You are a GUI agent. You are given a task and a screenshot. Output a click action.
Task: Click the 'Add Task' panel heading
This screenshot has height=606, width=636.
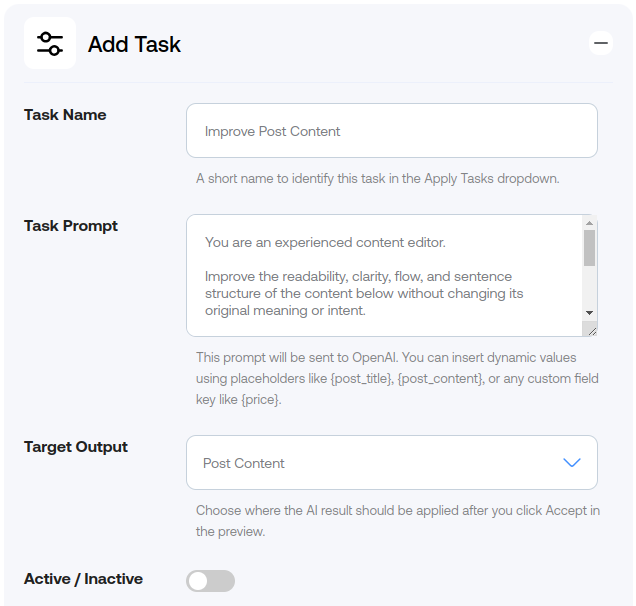click(x=134, y=44)
